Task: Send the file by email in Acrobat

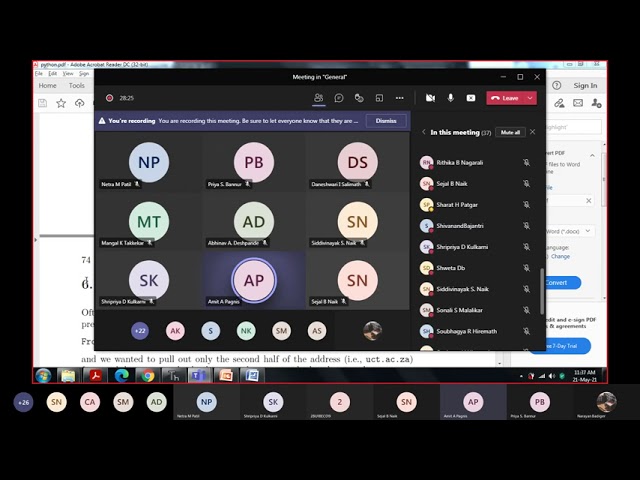Action: [x=578, y=103]
